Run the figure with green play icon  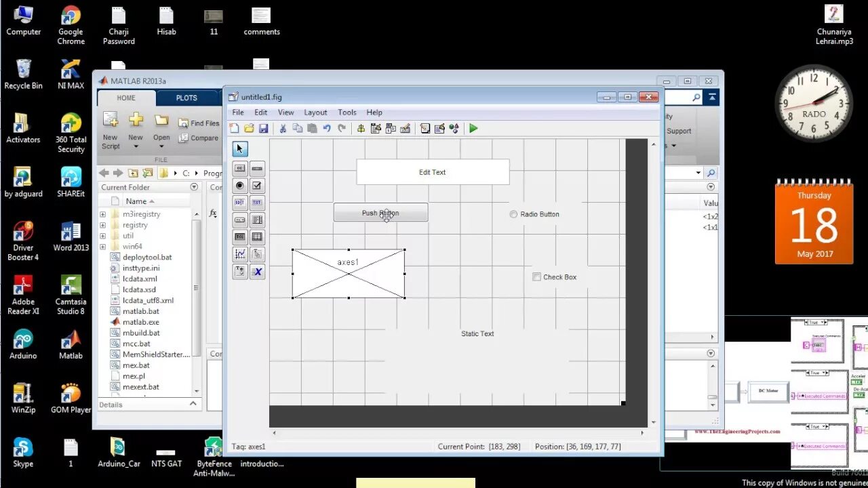(473, 128)
